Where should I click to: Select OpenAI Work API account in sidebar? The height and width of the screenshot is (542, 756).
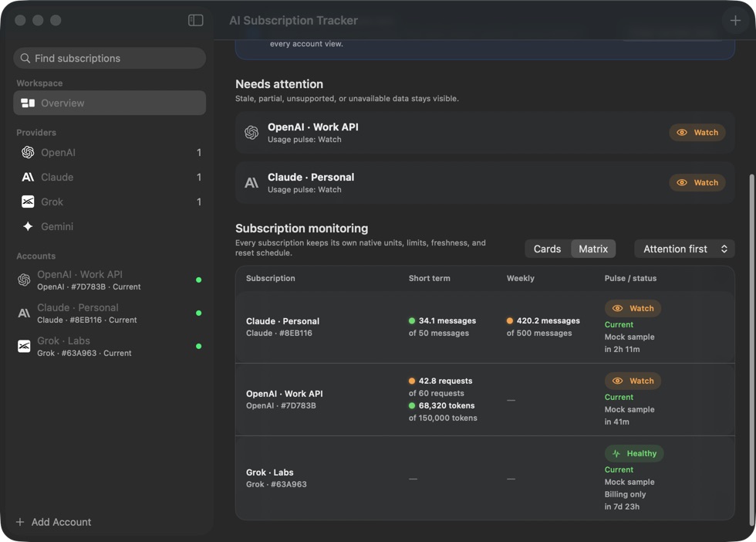110,280
